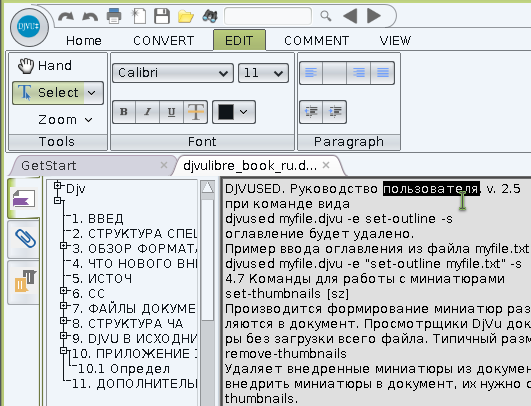Expand outline item 8. СТРУКТУРА ЧА
The width and height of the screenshot is (531, 406).
click(x=63, y=320)
